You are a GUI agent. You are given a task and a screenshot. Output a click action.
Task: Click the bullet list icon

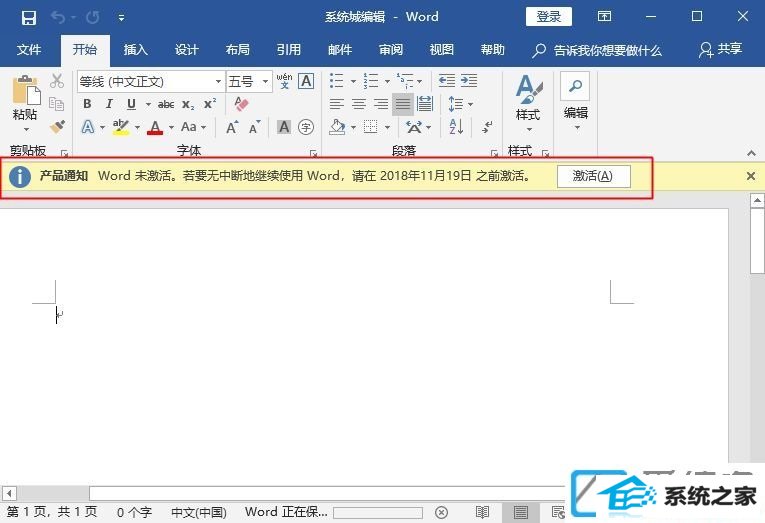[337, 80]
